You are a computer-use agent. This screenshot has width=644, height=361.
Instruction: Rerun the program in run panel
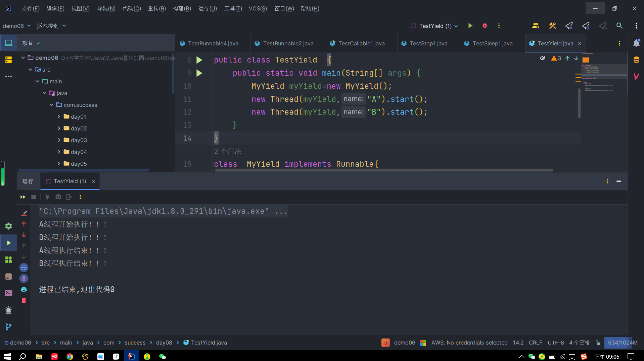tap(23, 197)
